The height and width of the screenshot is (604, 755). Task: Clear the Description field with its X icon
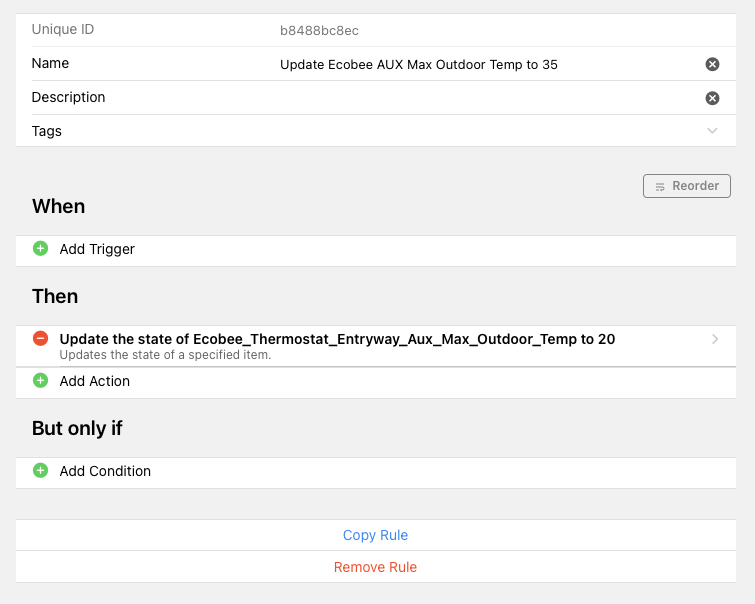click(712, 98)
